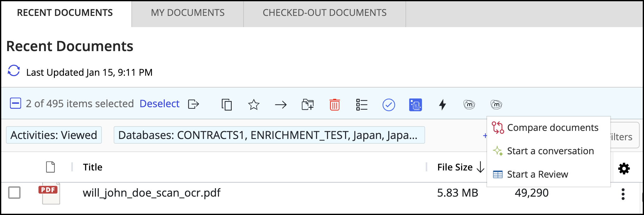Click the second round 'm' logo icon

tap(496, 104)
